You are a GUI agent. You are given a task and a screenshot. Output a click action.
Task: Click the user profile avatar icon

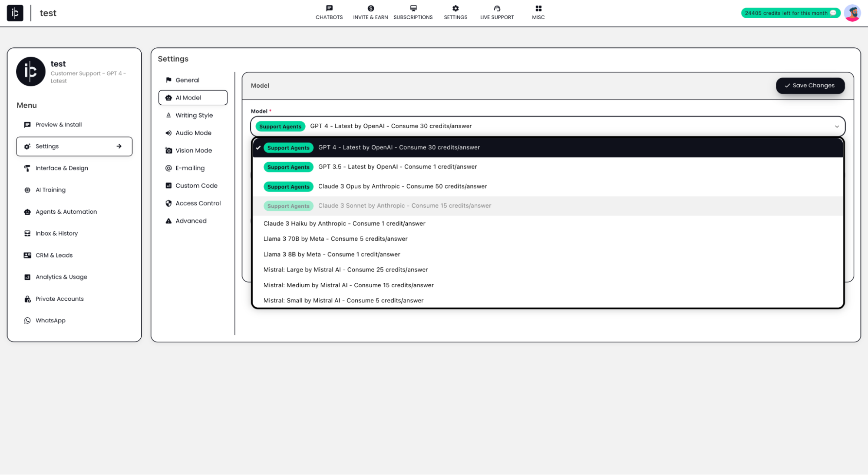(853, 13)
